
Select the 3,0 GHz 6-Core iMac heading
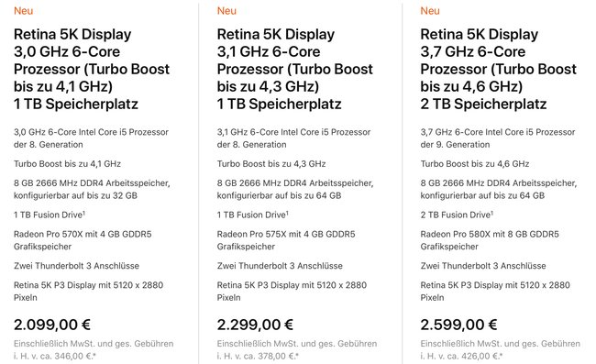92,69
